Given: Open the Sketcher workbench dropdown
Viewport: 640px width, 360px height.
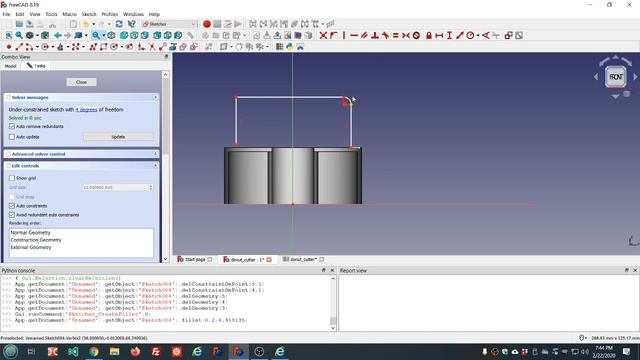Looking at the screenshot, I should [169, 24].
